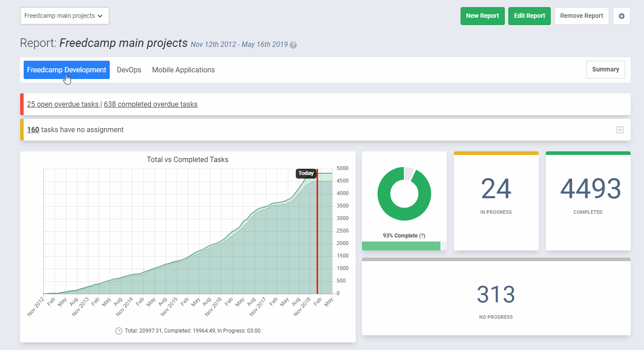Click the clock icon under the chart
Screen dimensions: 644x350
(x=119, y=331)
